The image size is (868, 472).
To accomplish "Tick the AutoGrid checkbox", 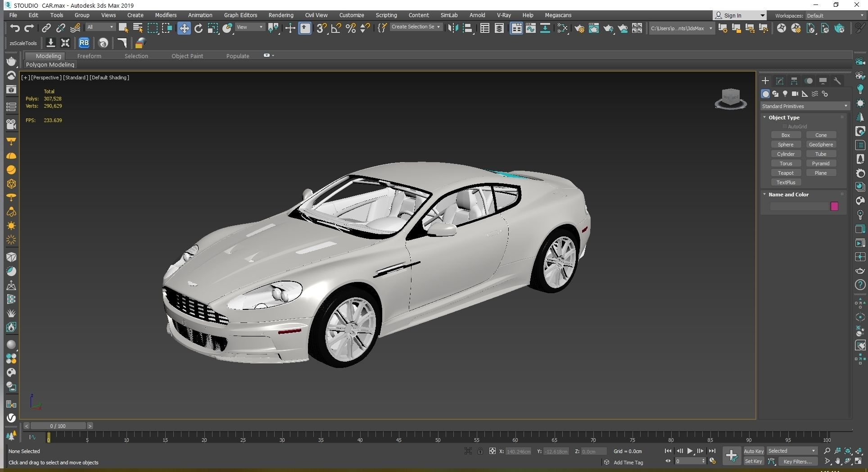I will (785, 127).
